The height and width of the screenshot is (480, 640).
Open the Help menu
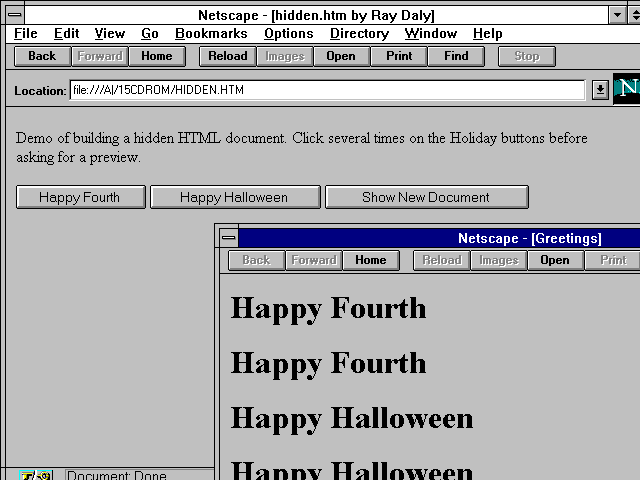point(487,33)
